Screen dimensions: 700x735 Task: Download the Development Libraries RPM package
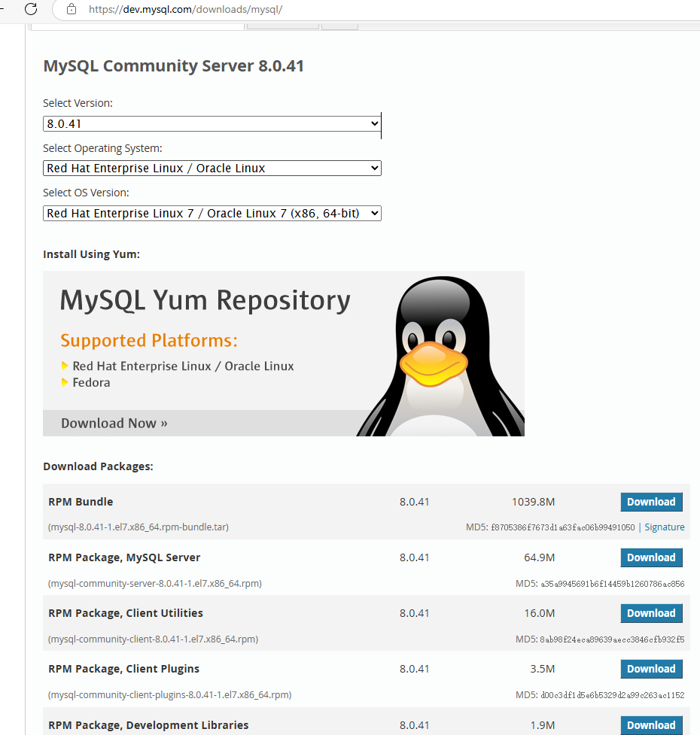pyautogui.click(x=651, y=725)
